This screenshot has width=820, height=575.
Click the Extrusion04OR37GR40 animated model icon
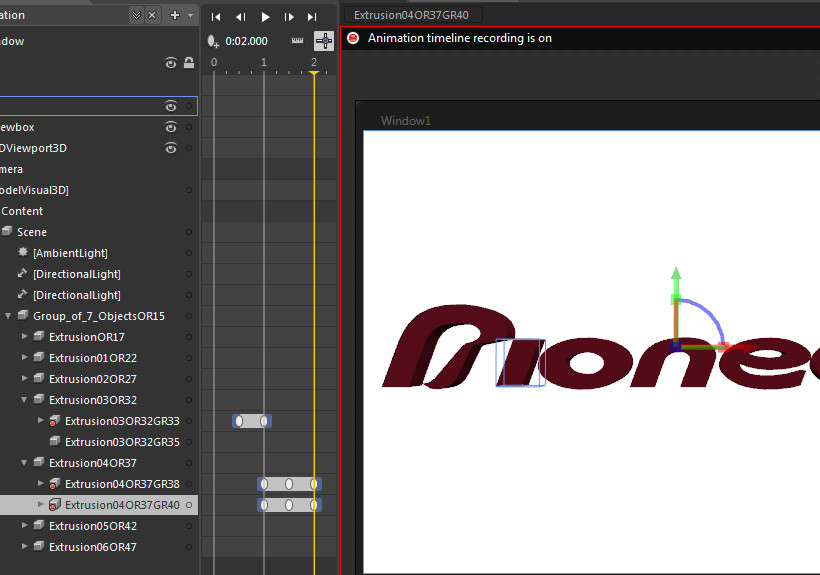[54, 505]
